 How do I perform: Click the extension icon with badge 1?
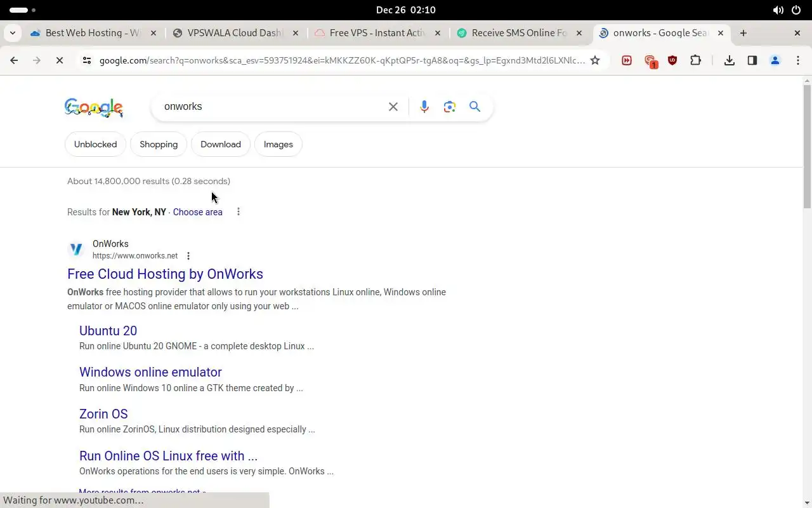650,61
